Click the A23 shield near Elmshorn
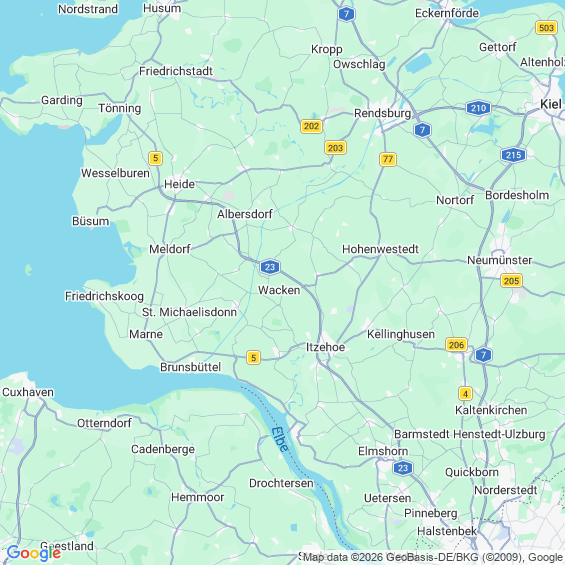565x565 pixels. pos(403,468)
